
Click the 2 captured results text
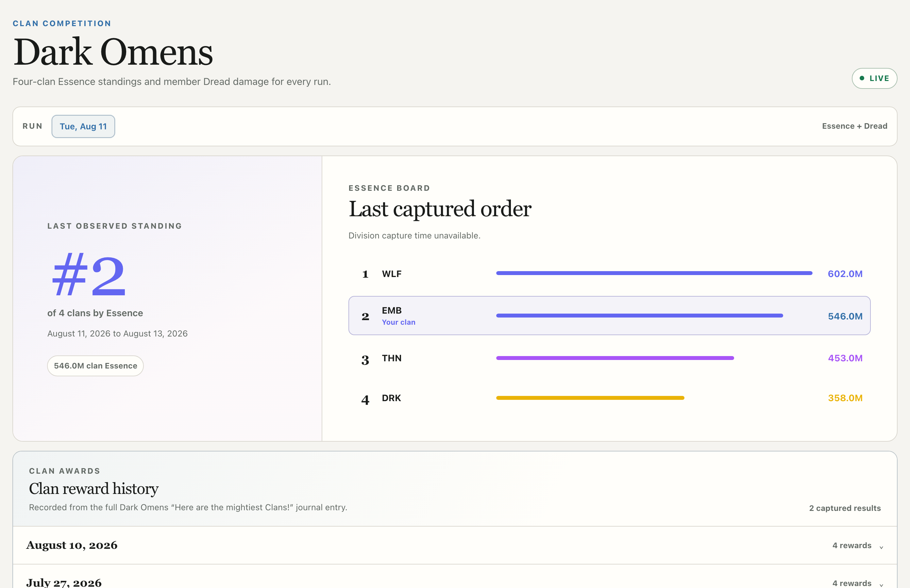[x=845, y=508]
